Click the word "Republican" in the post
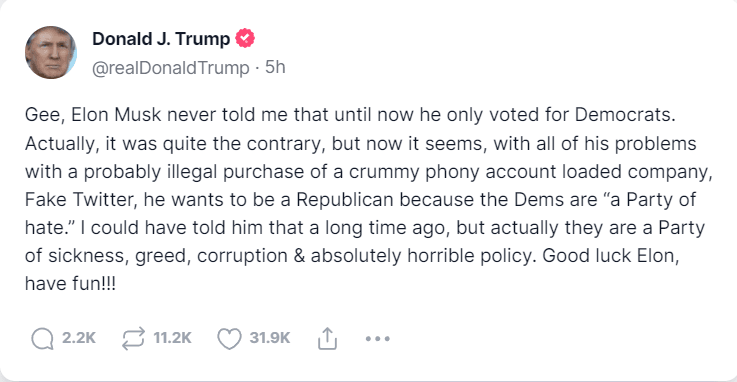The image size is (737, 382). click(345, 200)
